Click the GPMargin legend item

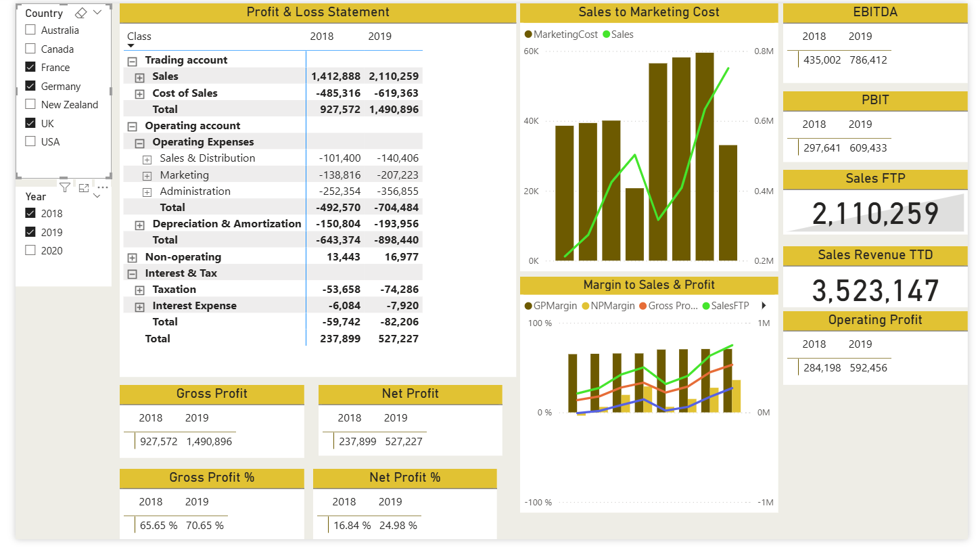pyautogui.click(x=551, y=306)
